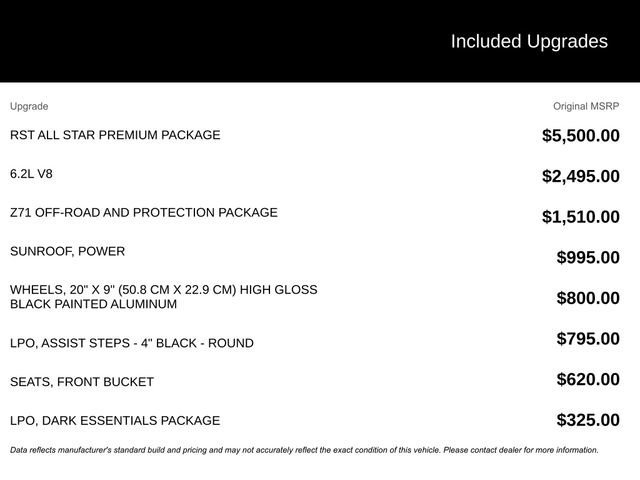Click the Upgrade column header
640x480 pixels.
[29, 106]
